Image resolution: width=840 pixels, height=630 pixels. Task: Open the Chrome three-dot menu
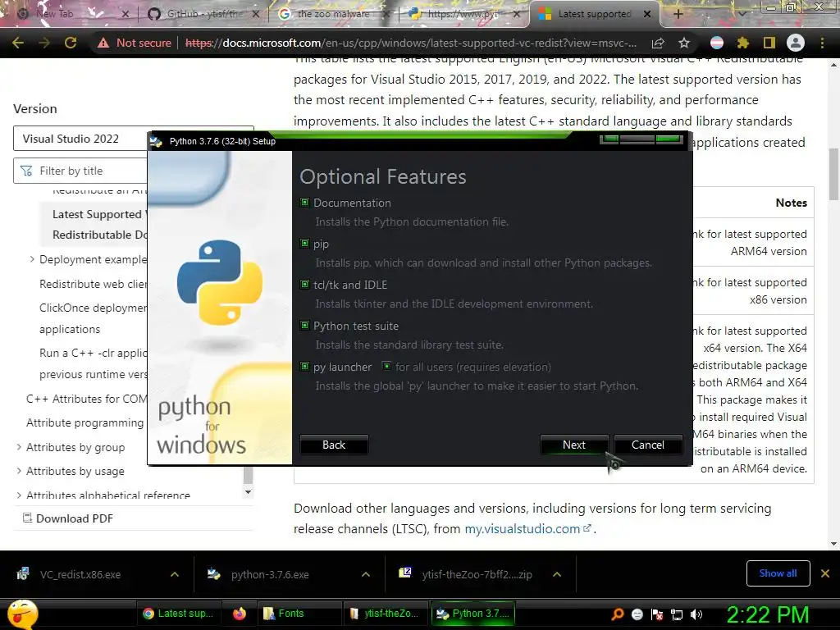pyautogui.click(x=822, y=43)
